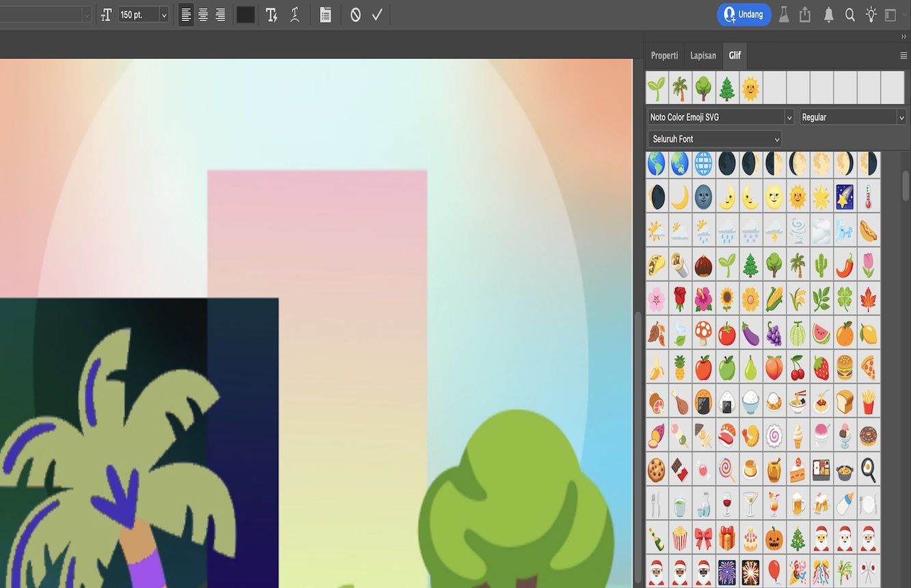
Task: Commit the text edits with the checkmark
Action: click(x=377, y=14)
